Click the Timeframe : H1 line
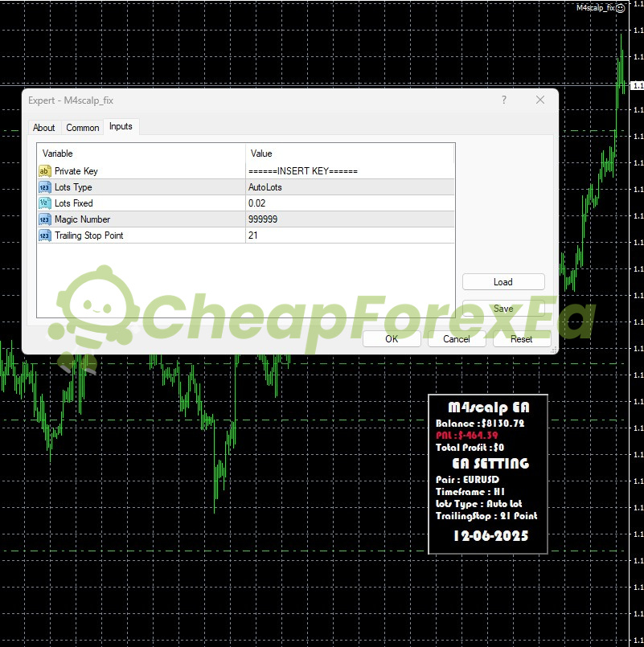The image size is (644, 647). pos(470,492)
